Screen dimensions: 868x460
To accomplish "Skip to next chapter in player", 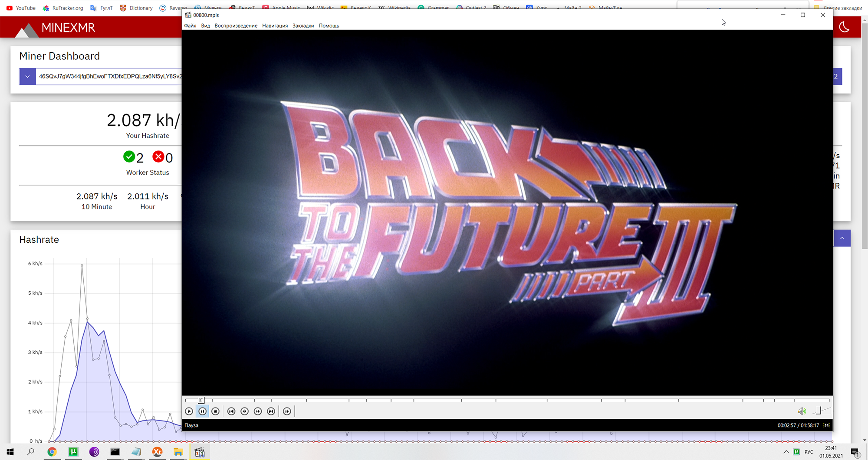I will (x=271, y=411).
